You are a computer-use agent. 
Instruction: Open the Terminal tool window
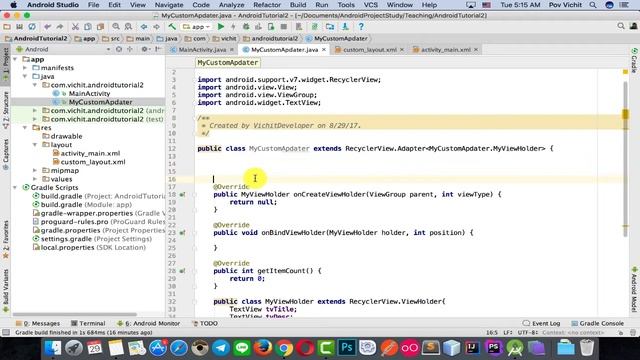point(88,323)
